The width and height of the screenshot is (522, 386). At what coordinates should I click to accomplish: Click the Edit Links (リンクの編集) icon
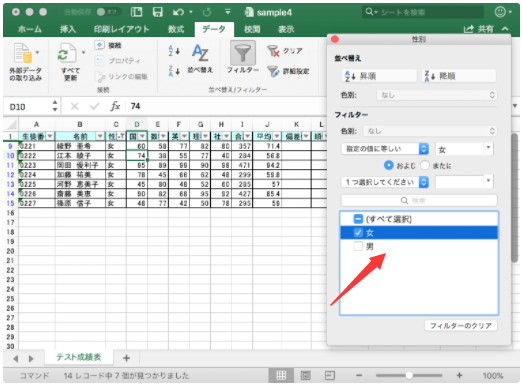pos(99,77)
